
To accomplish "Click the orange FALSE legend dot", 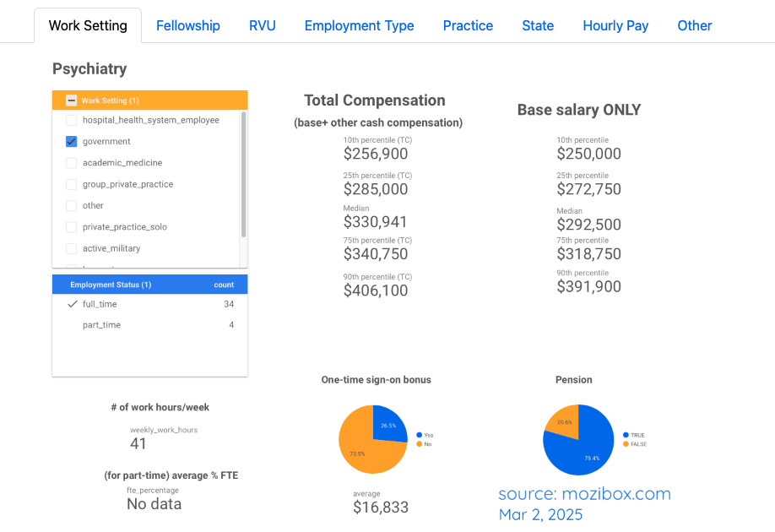I will [625, 444].
